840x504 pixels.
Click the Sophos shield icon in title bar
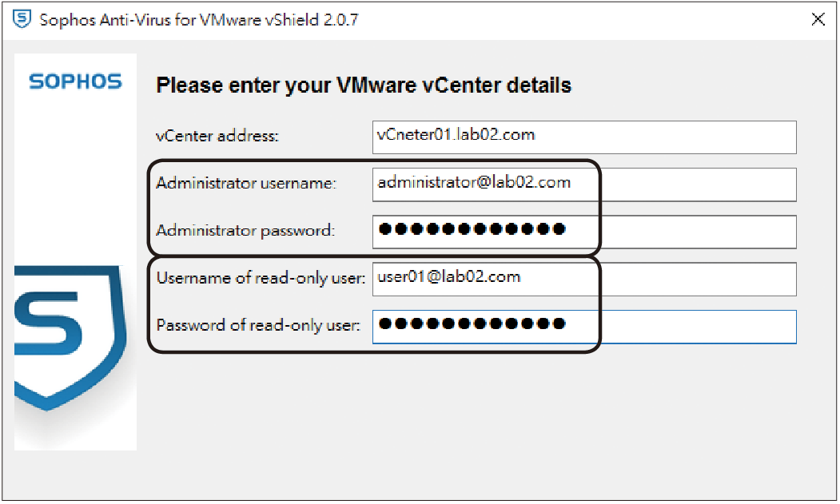tap(22, 19)
